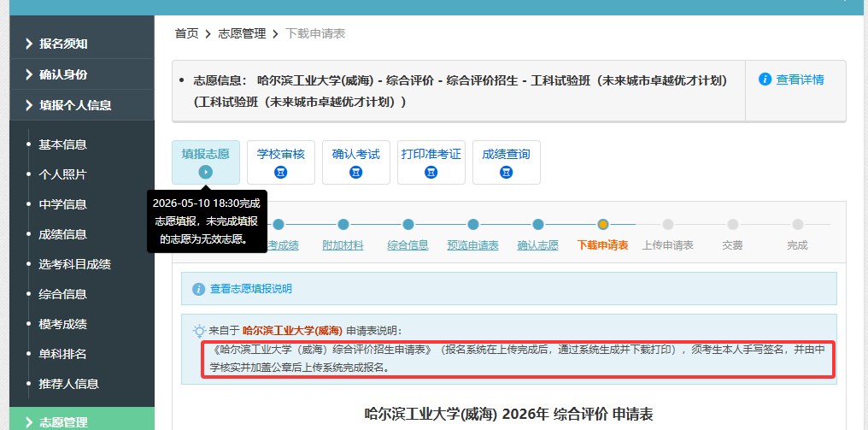Open 选考科目成绩 in the sidebar
Viewport: 868px width, 430px height.
tap(74, 264)
